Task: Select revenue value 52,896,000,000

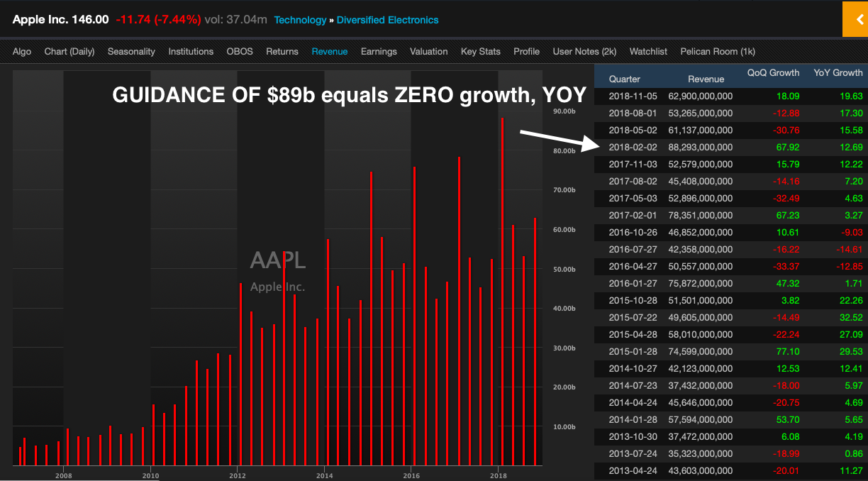Action: click(x=701, y=198)
